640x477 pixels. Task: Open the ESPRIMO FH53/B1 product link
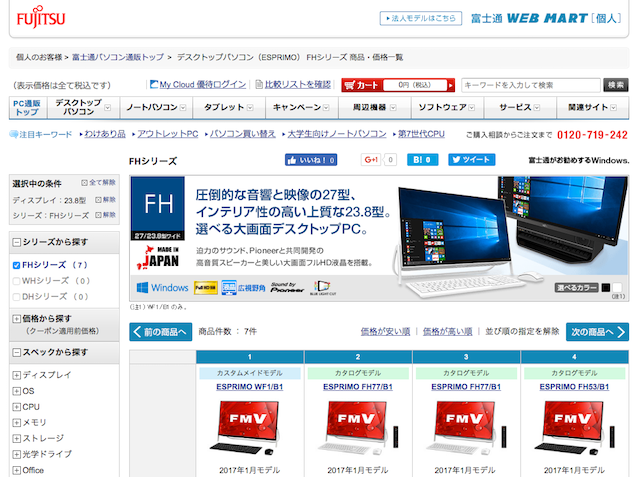[x=574, y=386]
